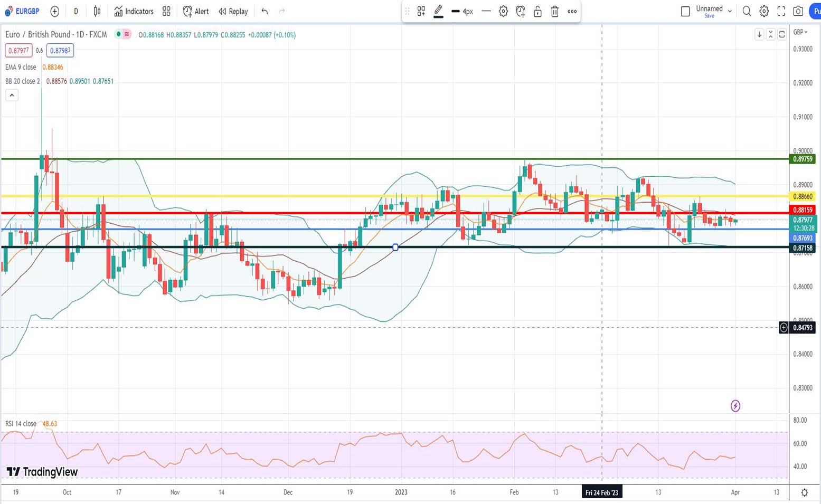Open the D timeframe interval menu
Screen dimensions: 821x504
(76, 11)
